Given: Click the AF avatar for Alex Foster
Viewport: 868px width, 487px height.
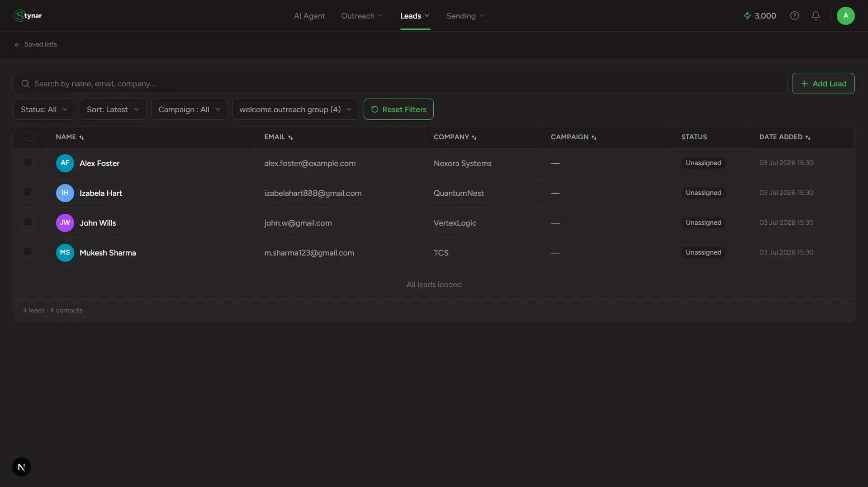Looking at the screenshot, I should (65, 163).
